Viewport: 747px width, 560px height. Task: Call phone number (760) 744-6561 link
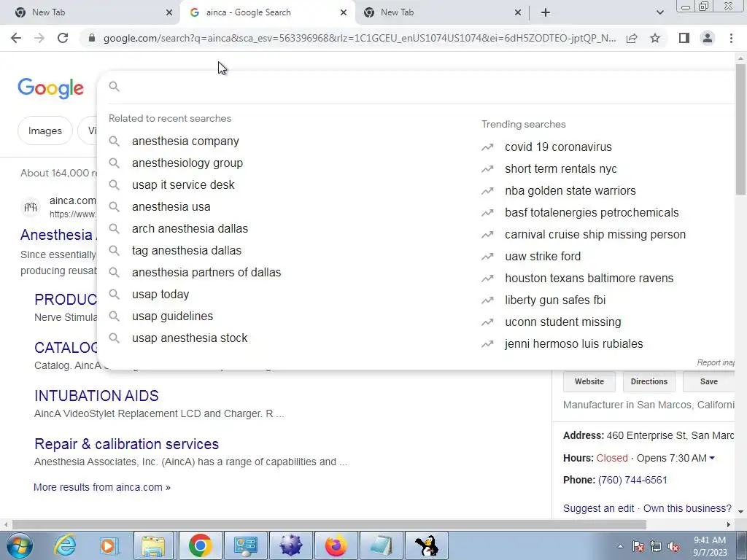pos(632,481)
